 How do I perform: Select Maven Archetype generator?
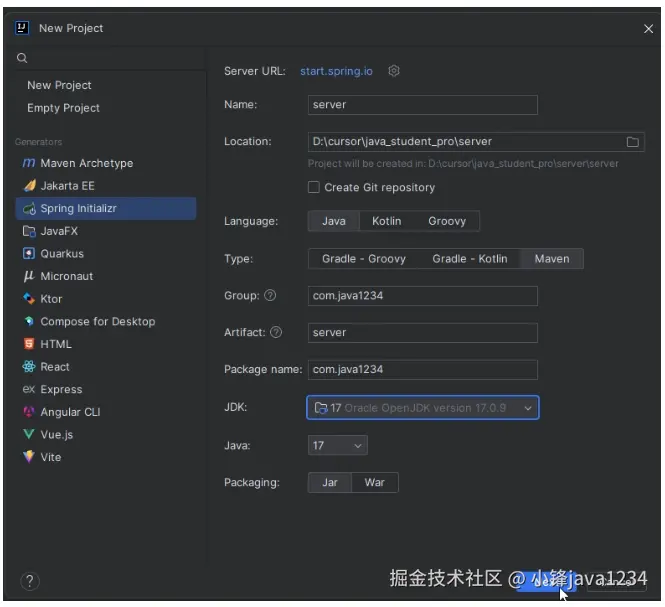[106, 163]
